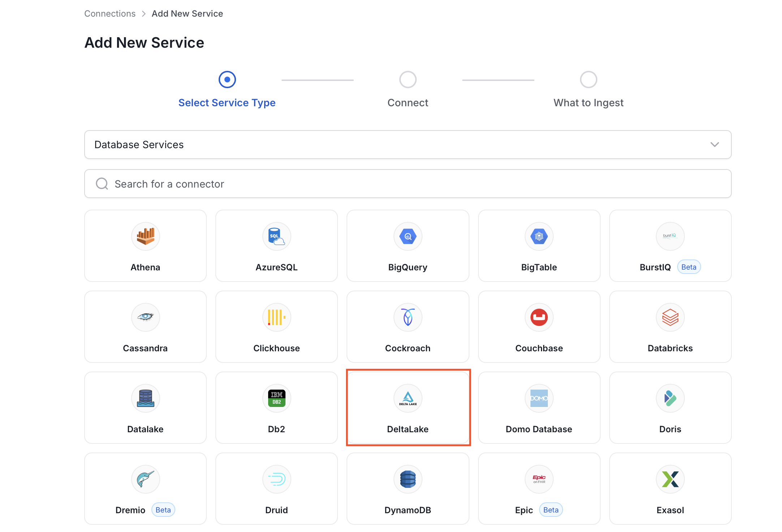
Task: Select the Doris connector icon
Action: 670,398
